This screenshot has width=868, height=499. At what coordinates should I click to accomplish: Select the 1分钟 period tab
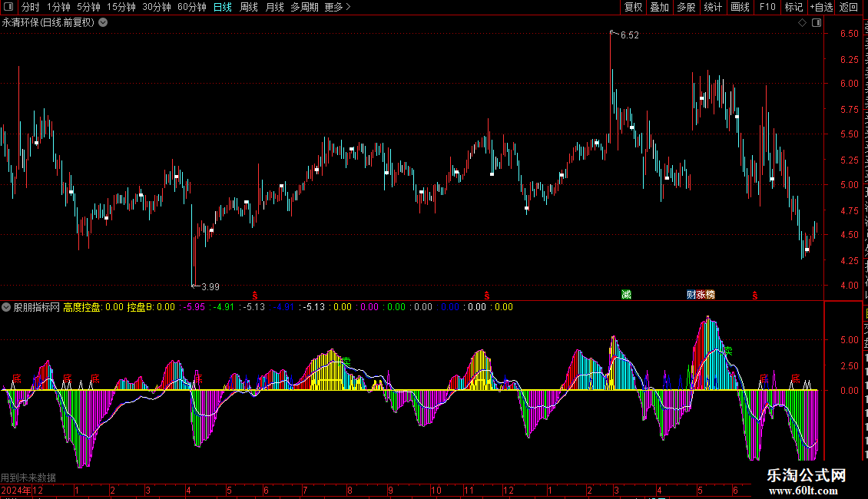coord(58,7)
